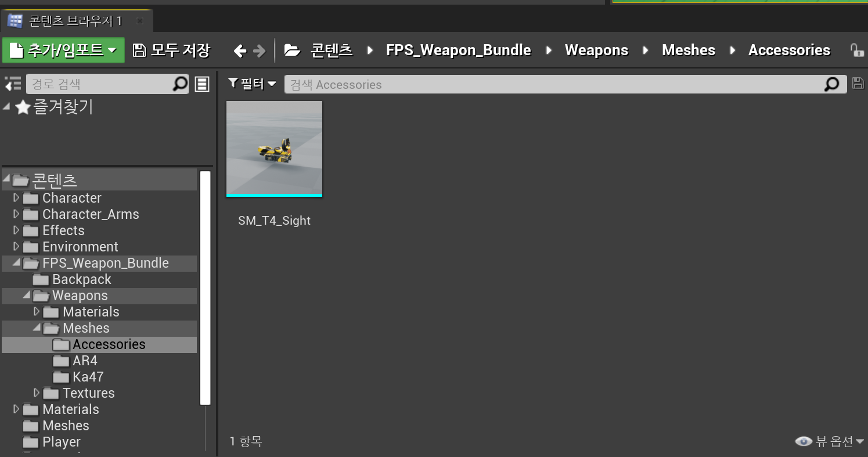Expand the Effects folder arrow
Screen dimensions: 868x457
click(x=16, y=231)
